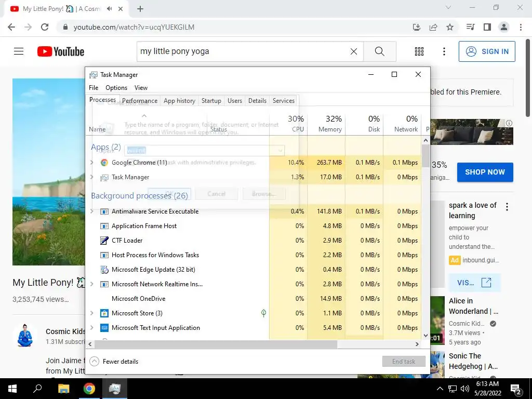The width and height of the screenshot is (532, 399).
Task: Show hidden system tray icons
Action: point(440,389)
